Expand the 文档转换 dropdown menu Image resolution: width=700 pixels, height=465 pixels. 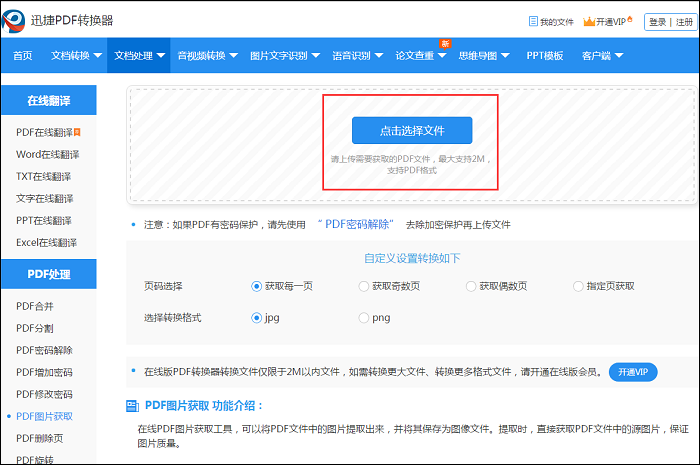74,56
